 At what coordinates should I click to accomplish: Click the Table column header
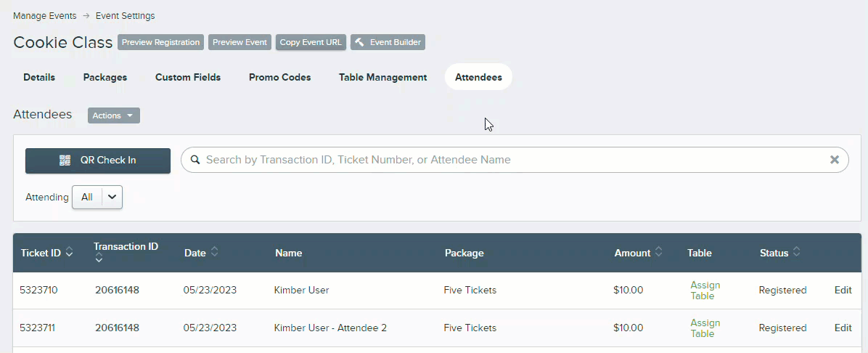click(700, 253)
